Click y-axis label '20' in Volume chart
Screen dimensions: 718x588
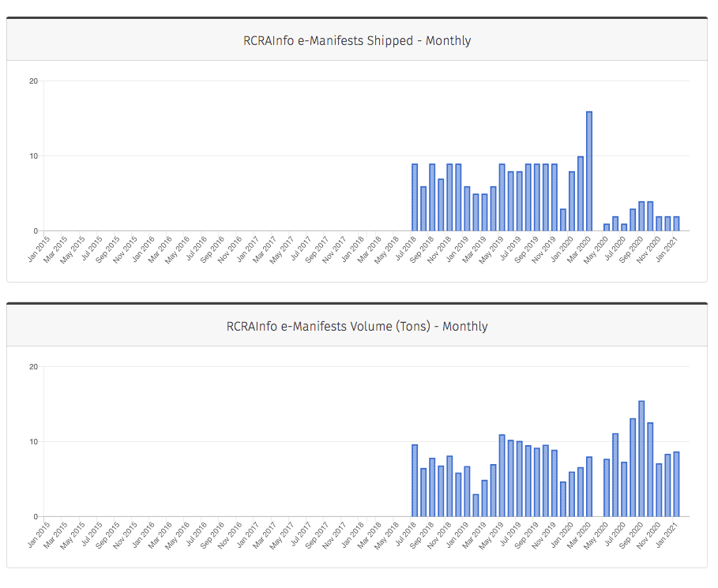[x=33, y=367]
